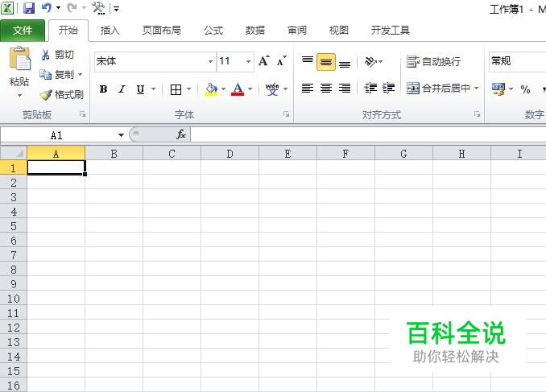Click in the formula bar input

(x=368, y=134)
